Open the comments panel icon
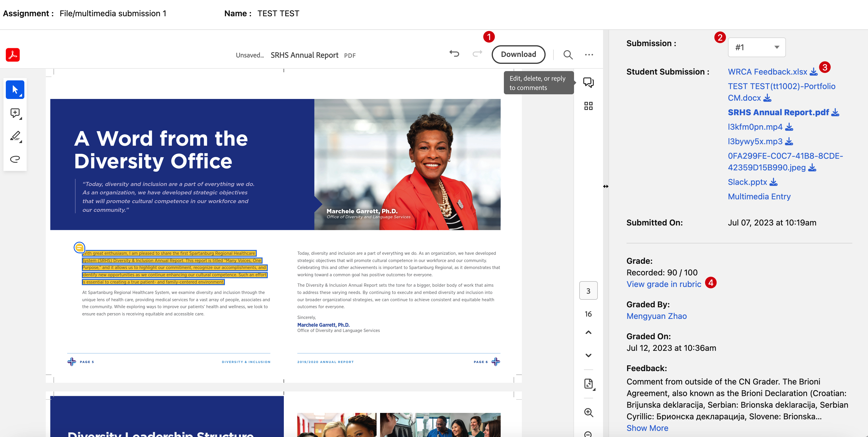The image size is (868, 437). point(588,82)
